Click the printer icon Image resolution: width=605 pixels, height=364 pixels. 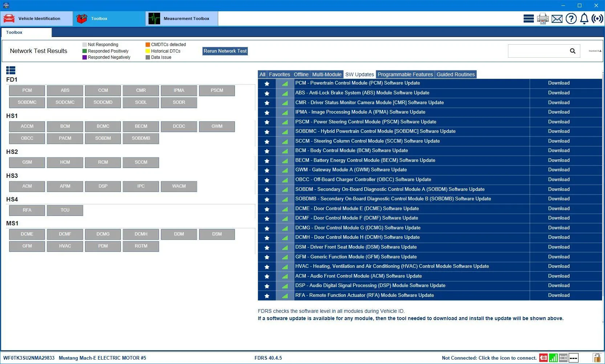(x=543, y=19)
